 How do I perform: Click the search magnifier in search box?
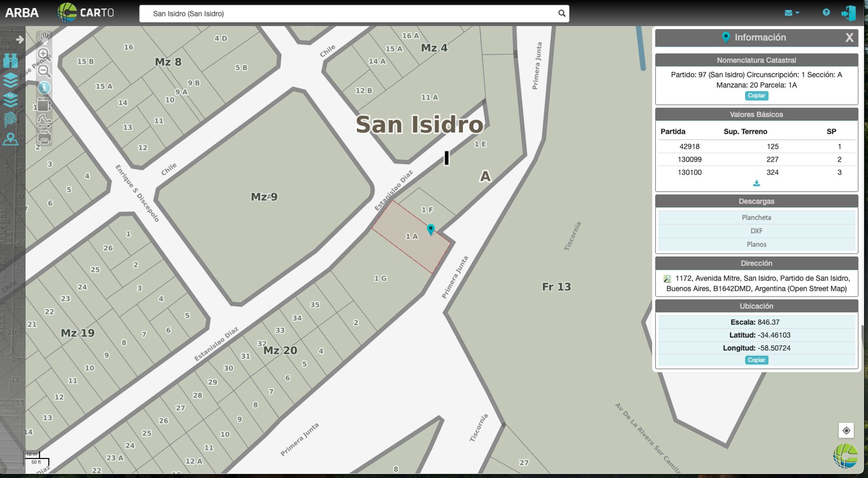[x=561, y=14]
